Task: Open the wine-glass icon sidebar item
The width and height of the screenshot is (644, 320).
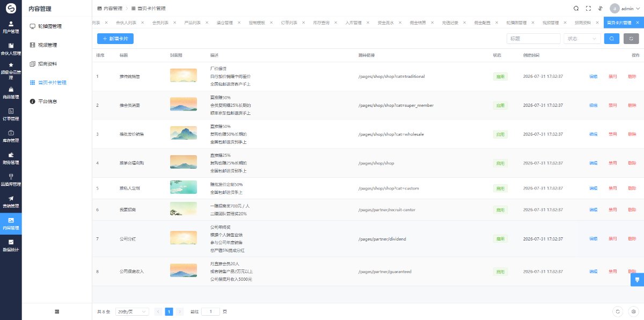Action: coord(11,180)
